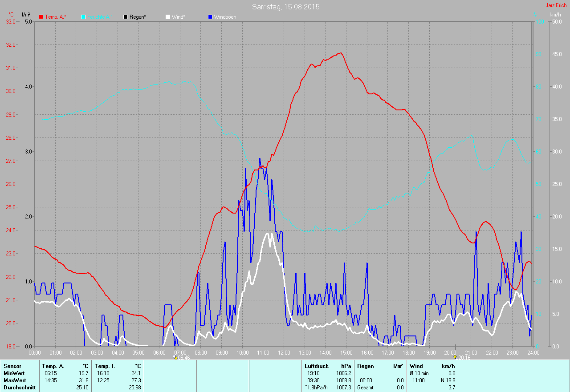The width and height of the screenshot is (570, 392).
Task: Click the Windböen legend label
Action: 225,17
